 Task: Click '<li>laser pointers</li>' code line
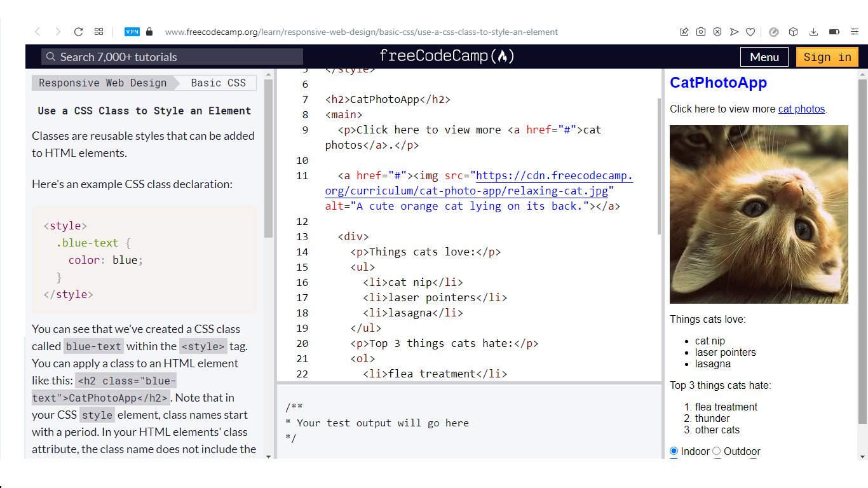435,297
